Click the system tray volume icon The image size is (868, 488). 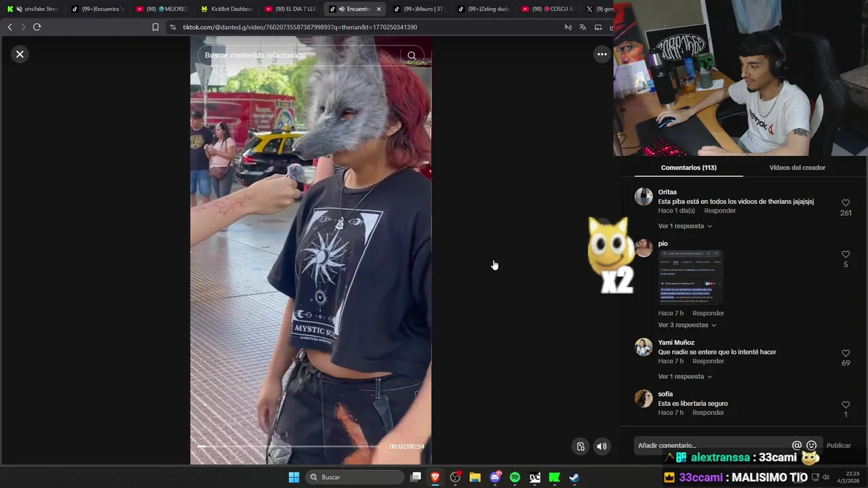click(x=825, y=477)
